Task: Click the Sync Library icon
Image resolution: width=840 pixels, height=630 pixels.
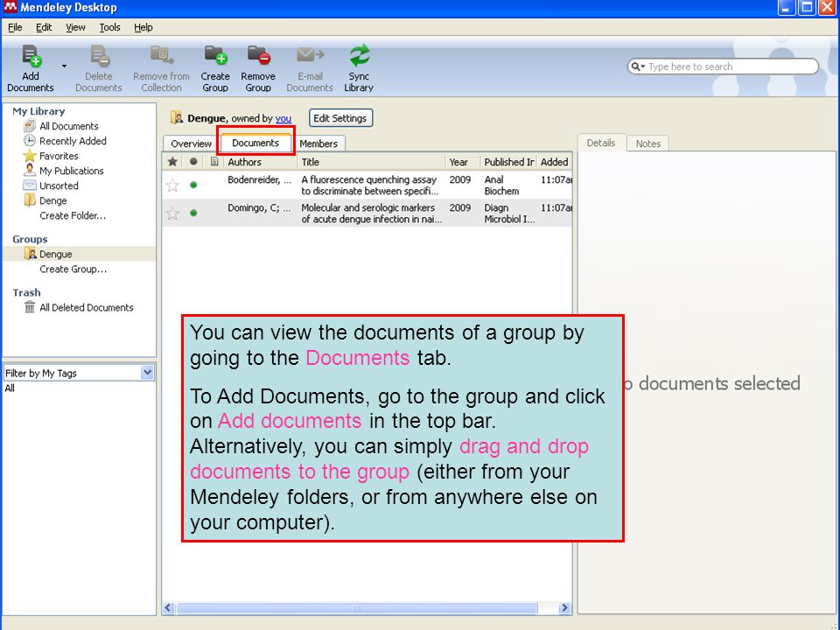Action: tap(360, 55)
